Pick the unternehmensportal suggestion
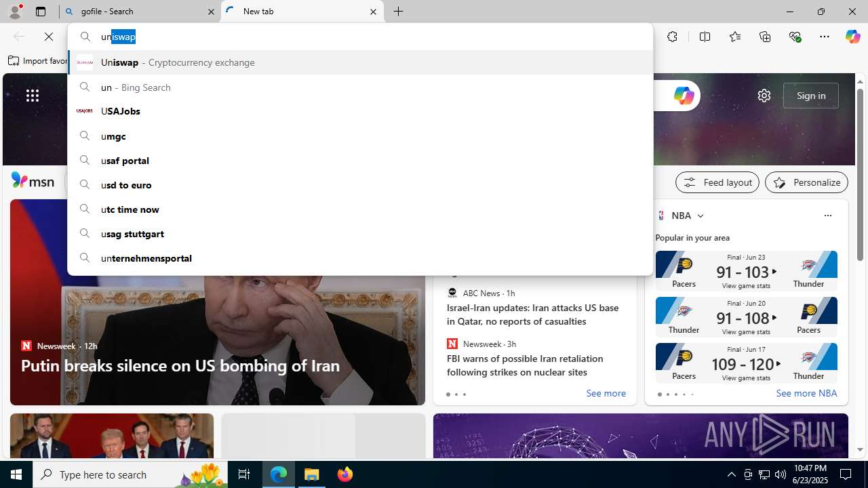Viewport: 868px width, 488px height. click(360, 258)
